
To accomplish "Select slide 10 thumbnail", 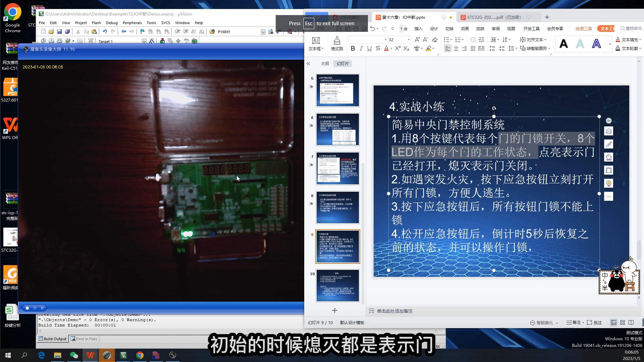I will tap(337, 285).
